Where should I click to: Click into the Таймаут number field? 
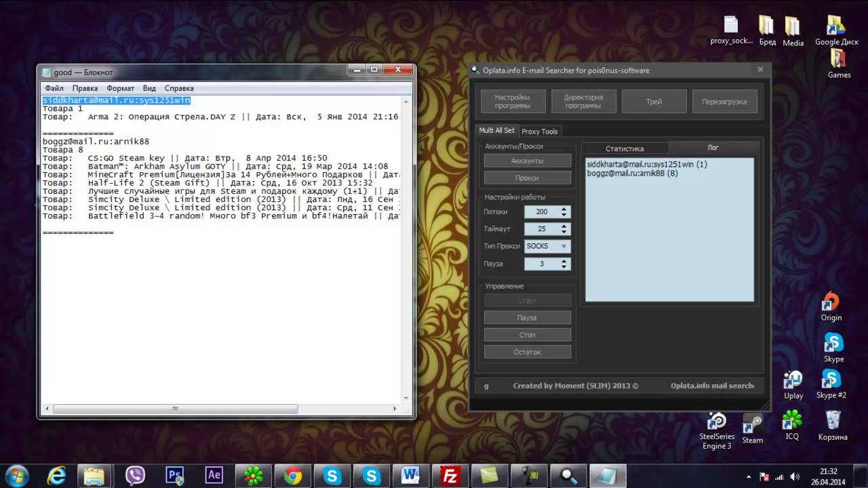pyautogui.click(x=542, y=228)
